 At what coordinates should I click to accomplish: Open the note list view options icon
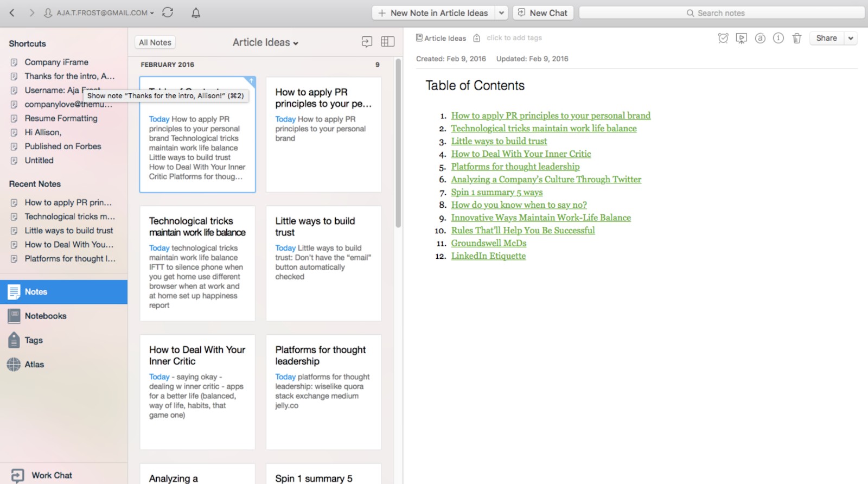(387, 42)
